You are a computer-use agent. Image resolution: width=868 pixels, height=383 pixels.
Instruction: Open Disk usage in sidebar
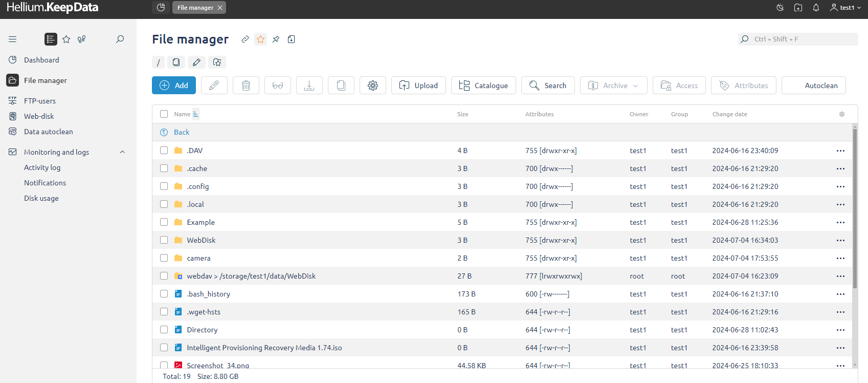click(x=41, y=198)
